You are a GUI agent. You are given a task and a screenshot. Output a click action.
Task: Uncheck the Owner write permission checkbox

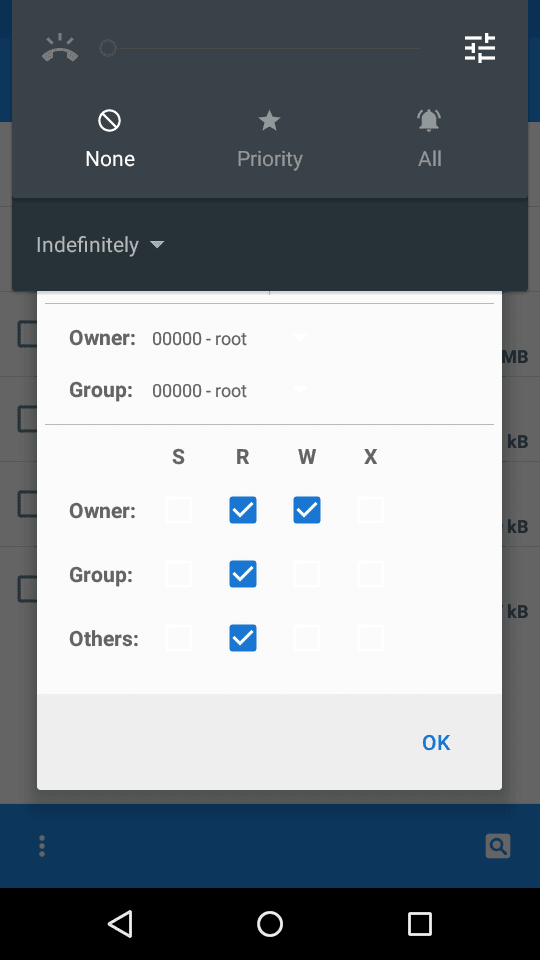(307, 510)
